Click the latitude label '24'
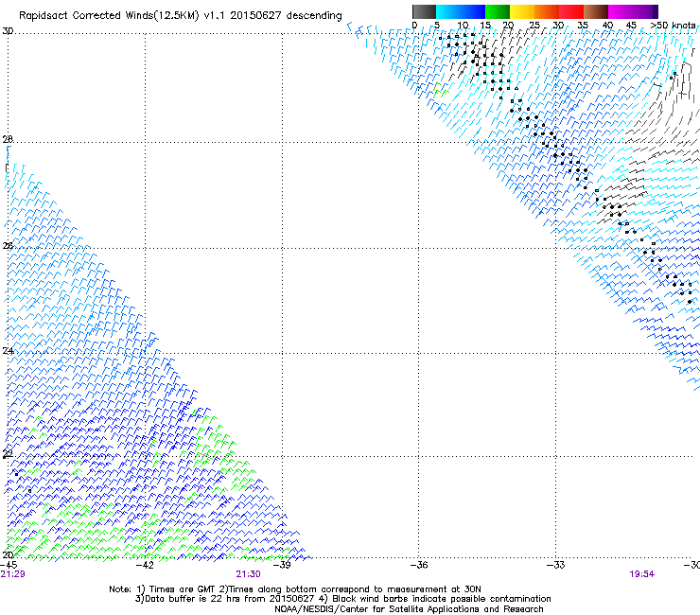Image resolution: width=700 pixels, height=615 pixels. coord(8,351)
